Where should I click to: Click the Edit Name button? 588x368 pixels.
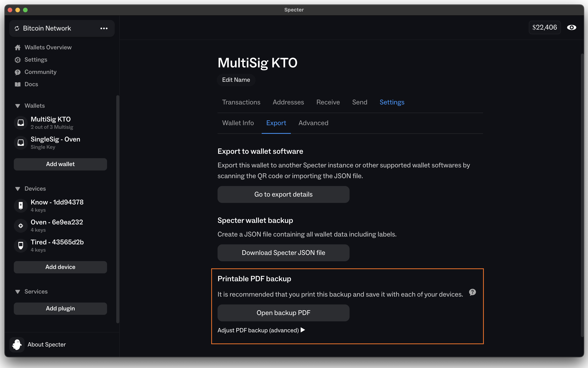tap(236, 80)
